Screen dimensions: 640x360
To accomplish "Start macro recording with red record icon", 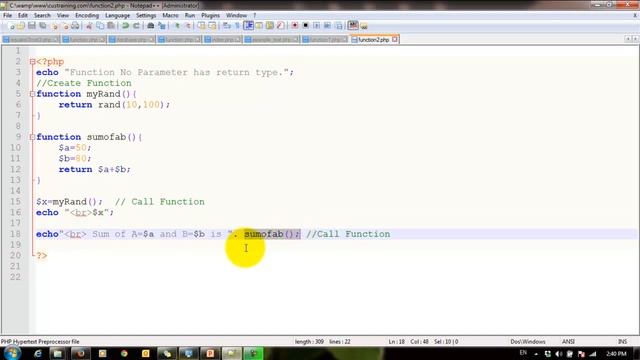I will coord(295,26).
